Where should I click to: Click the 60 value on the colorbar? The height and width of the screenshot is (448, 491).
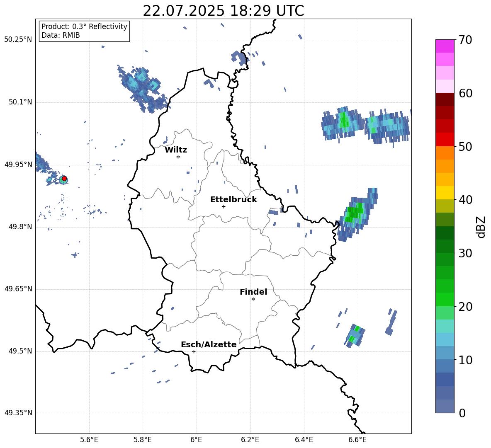(466, 93)
